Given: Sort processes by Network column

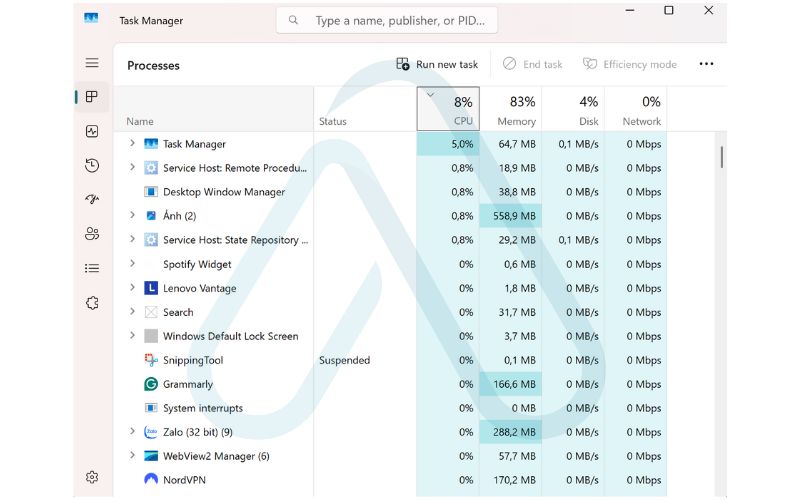Looking at the screenshot, I should [636, 109].
